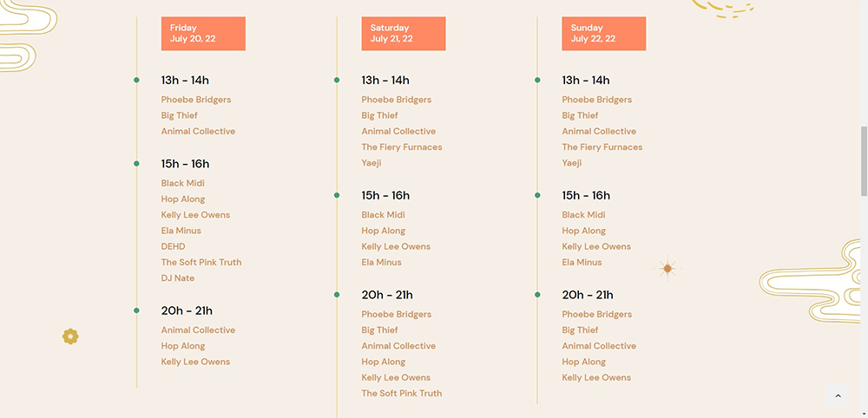This screenshot has height=418, width=868.
Task: Click Friday's 15h - 16h time heading
Action: [x=185, y=164]
